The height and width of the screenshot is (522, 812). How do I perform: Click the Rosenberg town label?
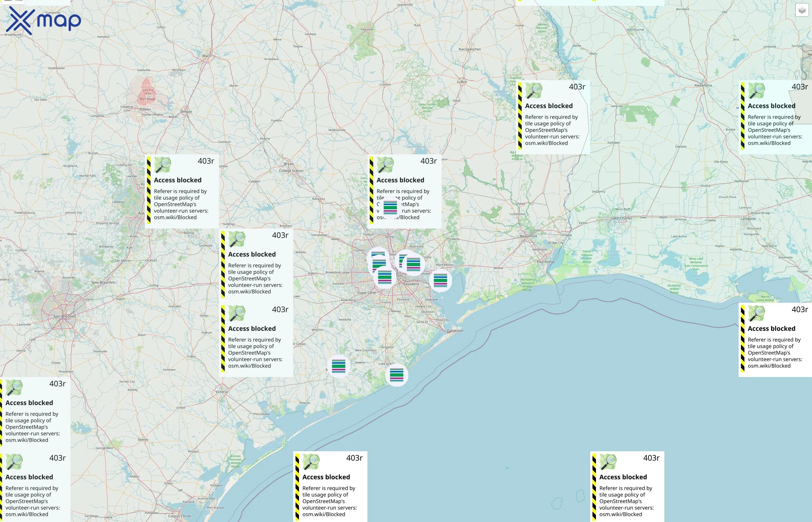coord(348,300)
